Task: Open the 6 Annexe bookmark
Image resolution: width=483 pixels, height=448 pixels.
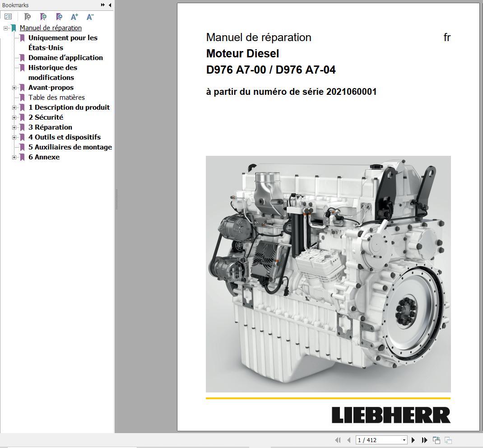Action: click(44, 157)
